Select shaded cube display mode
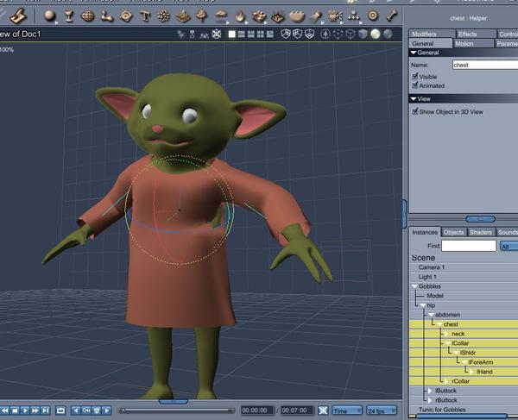 [363, 34]
